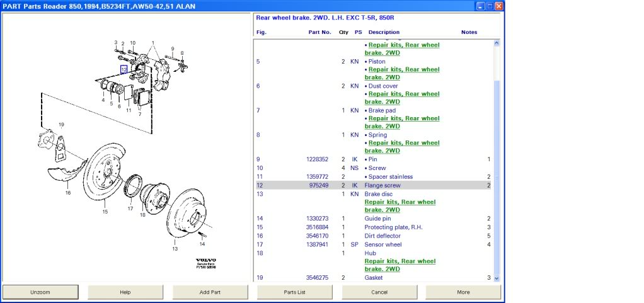Click the Part No. column header
Image resolution: width=644 pixels, height=303 pixels.
(319, 32)
